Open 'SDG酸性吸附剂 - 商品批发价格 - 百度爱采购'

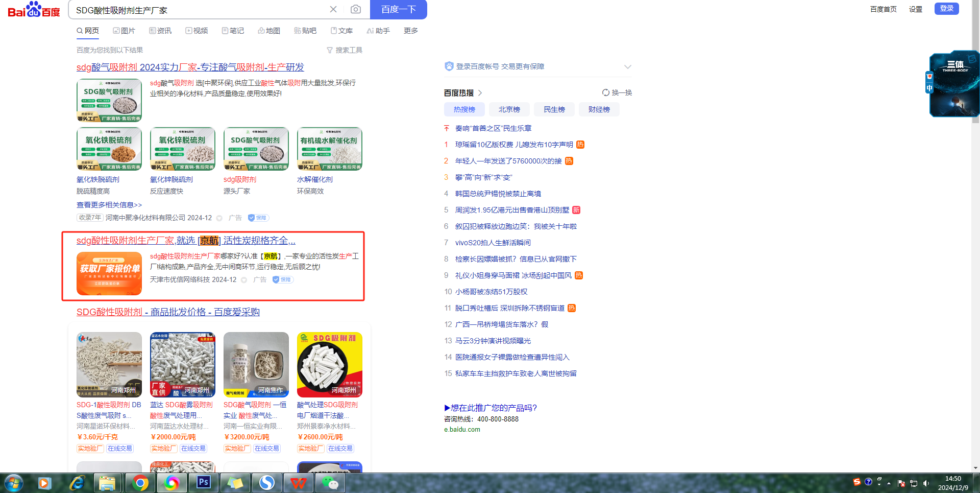pos(168,312)
